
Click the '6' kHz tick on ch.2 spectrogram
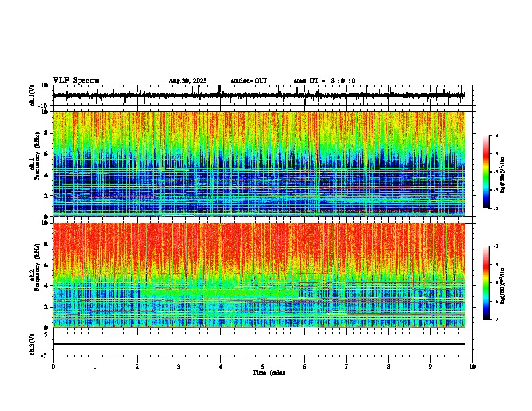click(47, 265)
